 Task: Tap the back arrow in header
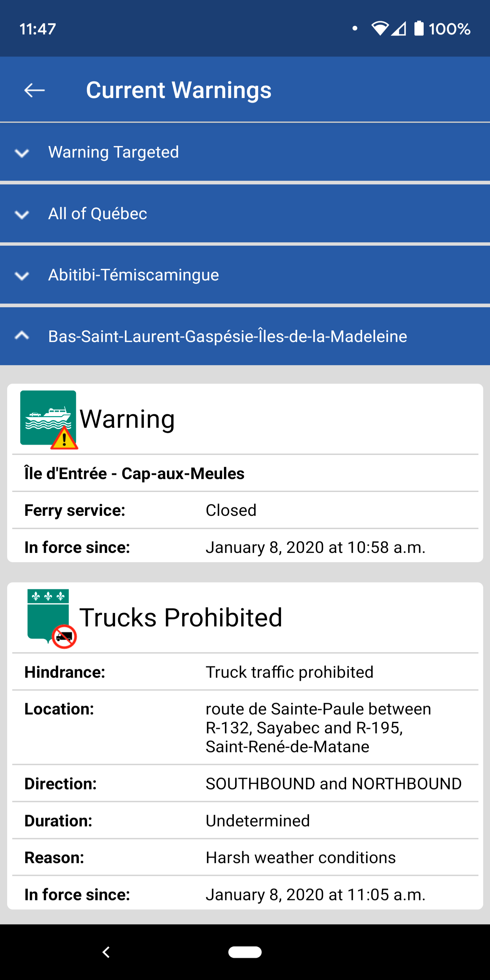tap(34, 90)
